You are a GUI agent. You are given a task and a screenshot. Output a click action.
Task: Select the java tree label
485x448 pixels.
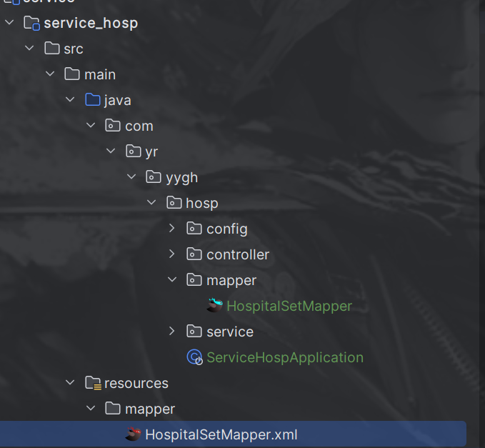(118, 101)
